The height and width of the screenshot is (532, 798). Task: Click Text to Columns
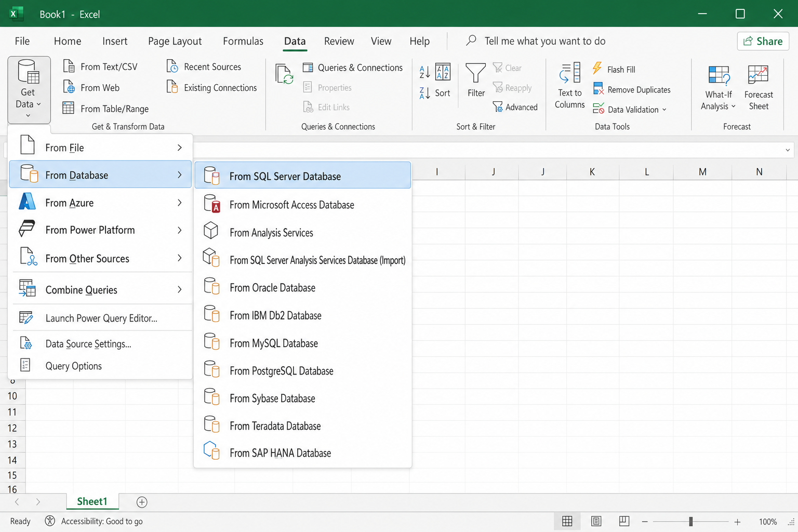tap(570, 86)
